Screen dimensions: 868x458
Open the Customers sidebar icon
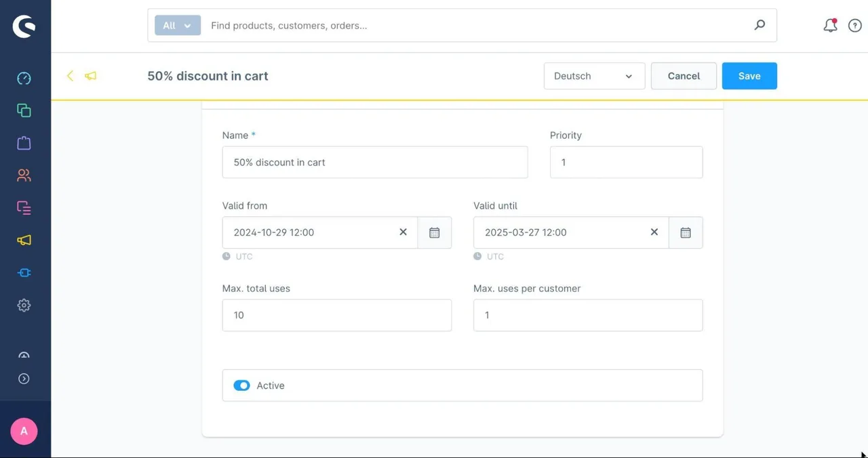point(24,175)
